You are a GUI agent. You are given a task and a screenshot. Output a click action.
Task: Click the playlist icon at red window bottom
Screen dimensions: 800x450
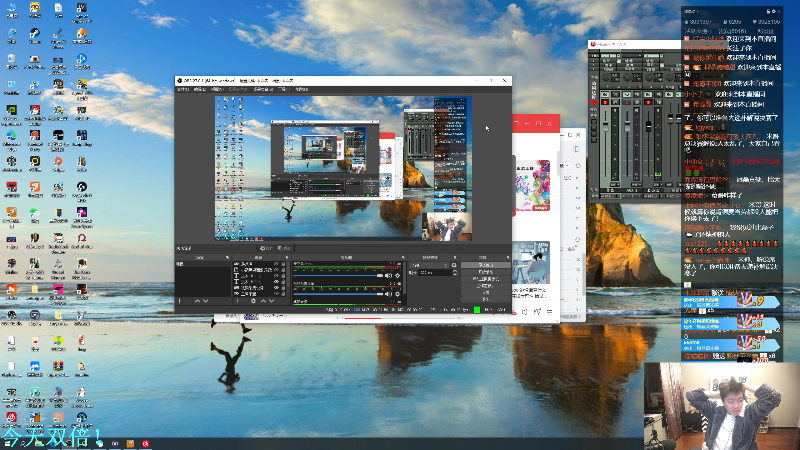[x=549, y=312]
